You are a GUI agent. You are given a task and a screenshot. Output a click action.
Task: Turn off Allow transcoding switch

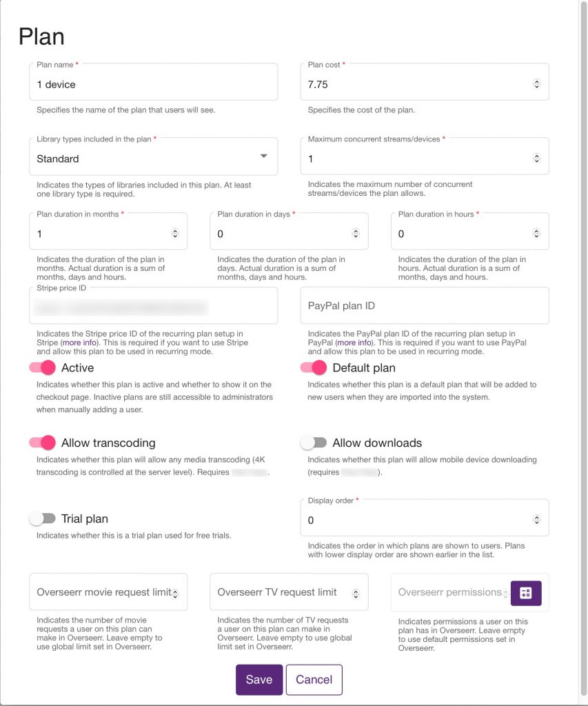point(43,443)
